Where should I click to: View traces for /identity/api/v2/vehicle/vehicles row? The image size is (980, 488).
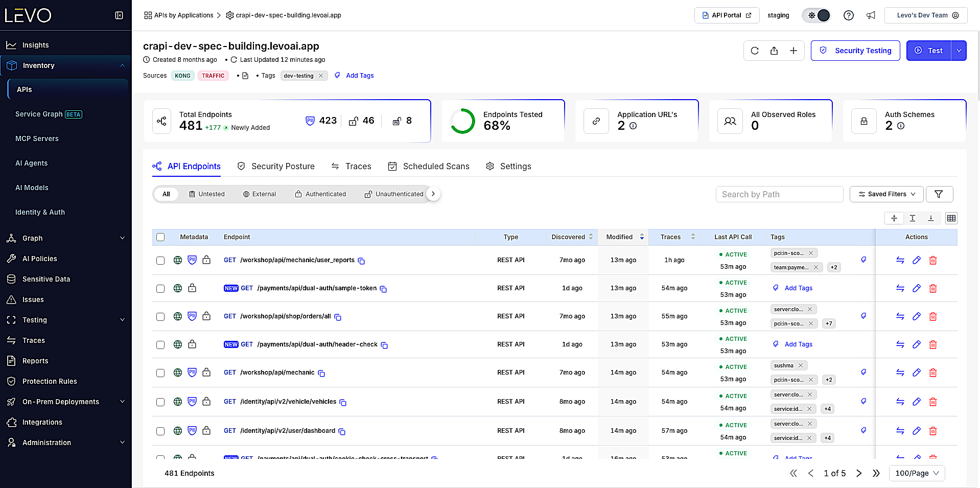click(x=900, y=402)
